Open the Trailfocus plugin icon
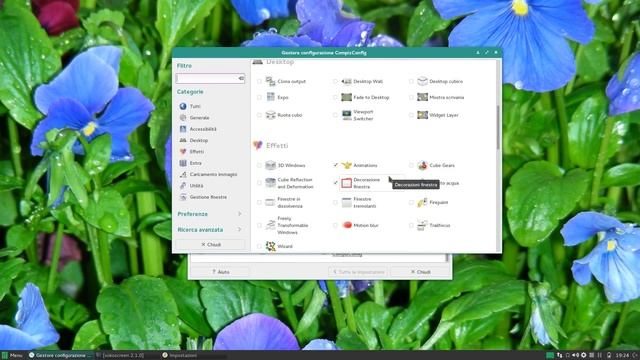The height and width of the screenshot is (360, 640). pyautogui.click(x=422, y=225)
